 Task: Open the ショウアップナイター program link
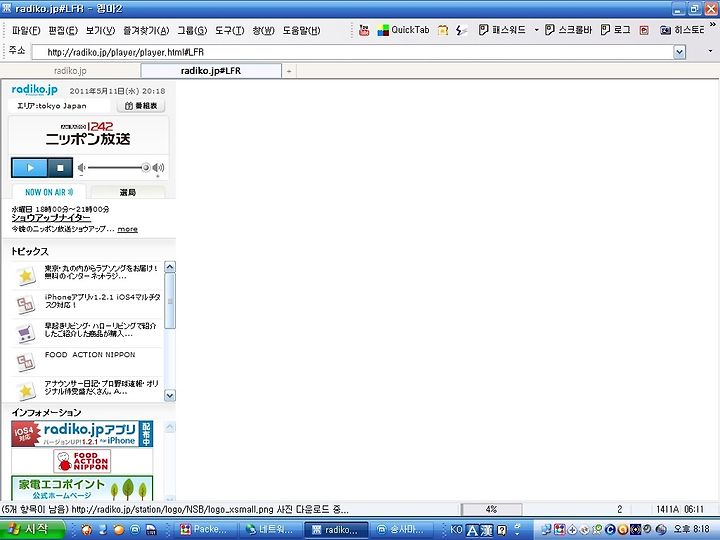[x=51, y=218]
